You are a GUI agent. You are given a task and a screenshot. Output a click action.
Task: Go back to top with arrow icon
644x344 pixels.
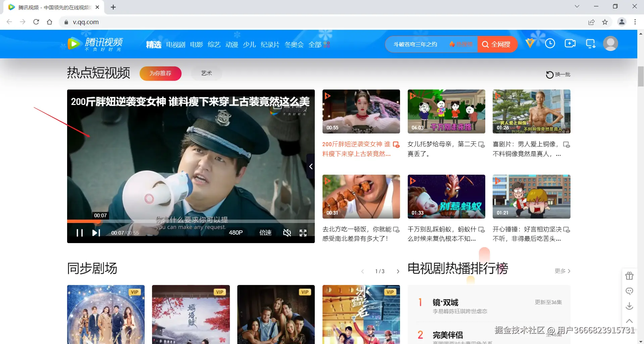[629, 321]
